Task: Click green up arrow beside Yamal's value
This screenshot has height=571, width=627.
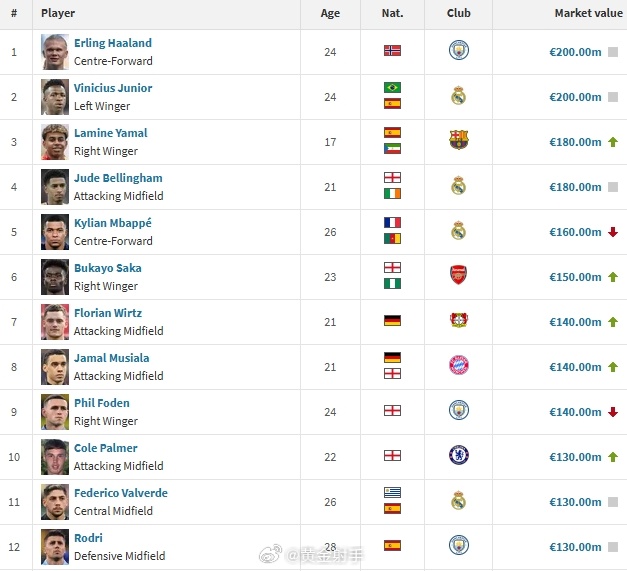Action: pos(613,142)
